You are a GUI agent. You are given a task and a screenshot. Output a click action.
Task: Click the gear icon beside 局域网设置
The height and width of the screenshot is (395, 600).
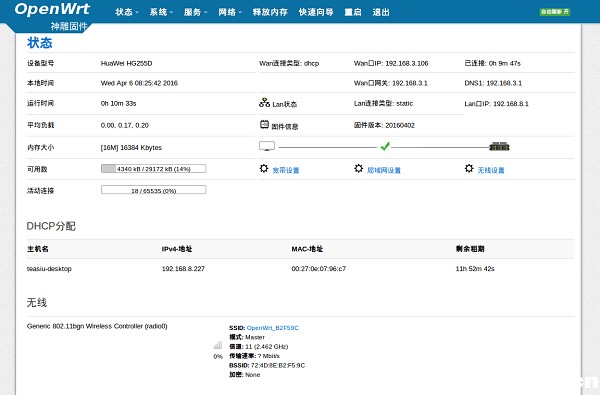click(x=359, y=168)
